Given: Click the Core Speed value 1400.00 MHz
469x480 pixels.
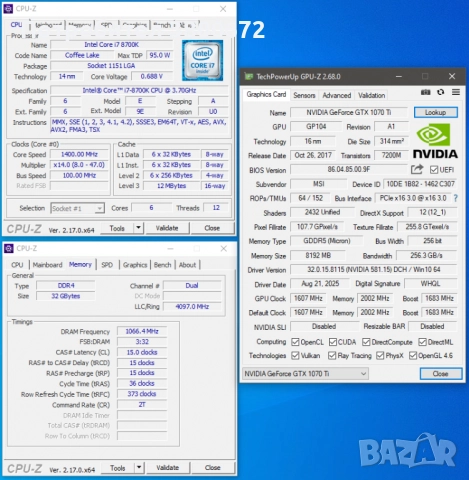Looking at the screenshot, I should point(79,154).
